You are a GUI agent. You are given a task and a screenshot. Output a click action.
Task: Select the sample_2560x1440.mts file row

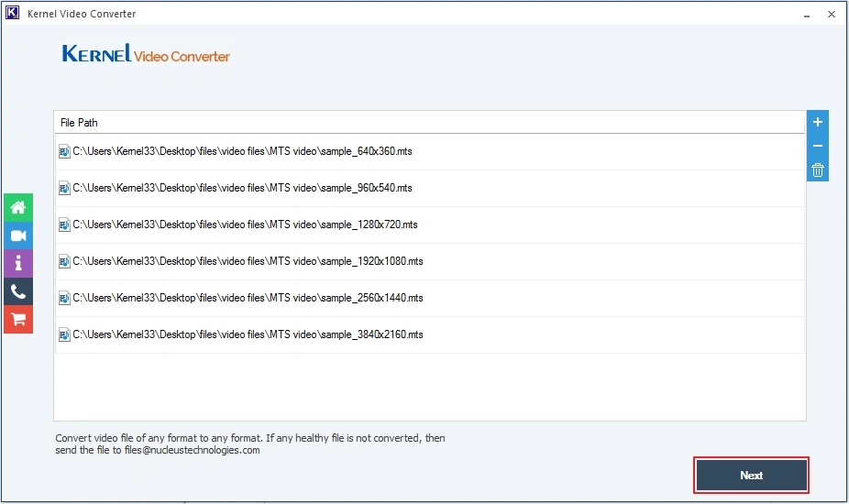[430, 299]
